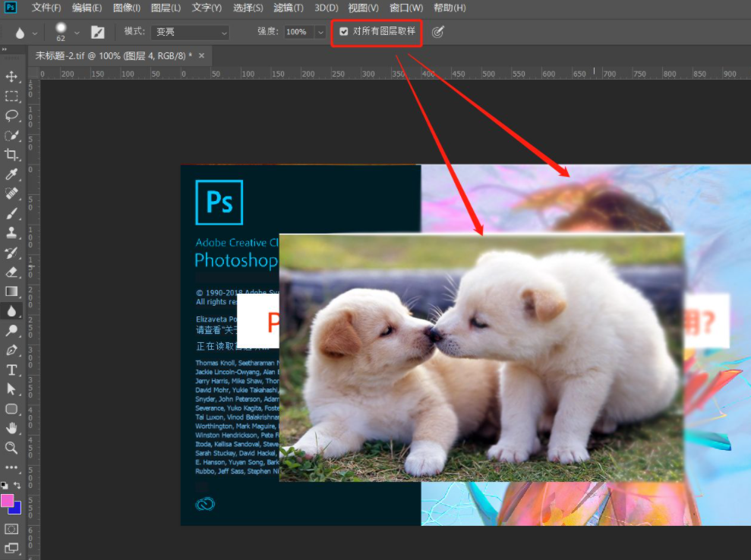Open the 模式 dropdown showing 变亮

coord(190,32)
